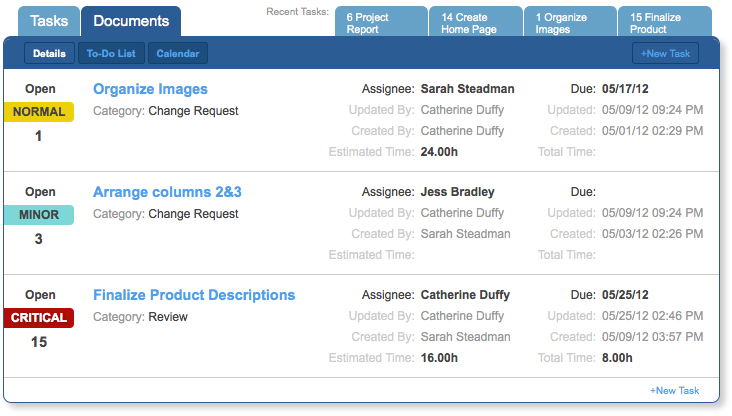Click the top +New Task button
This screenshot has height=416, width=732.
click(665, 54)
